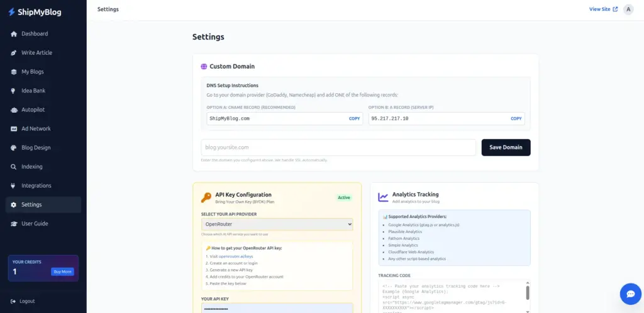Open the user avatar 'A' menu
This screenshot has height=313, width=644.
point(628,9)
